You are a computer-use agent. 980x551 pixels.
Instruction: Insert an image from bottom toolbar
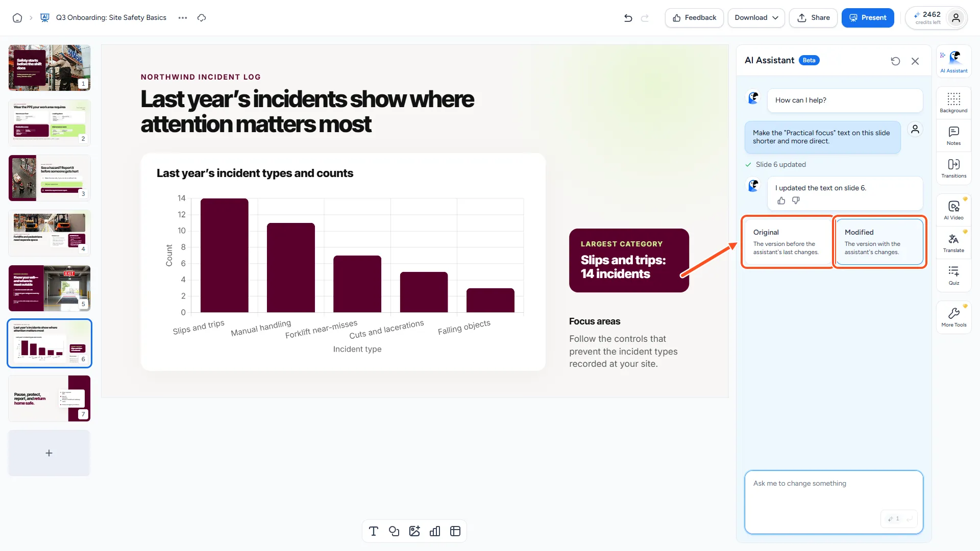(x=414, y=531)
